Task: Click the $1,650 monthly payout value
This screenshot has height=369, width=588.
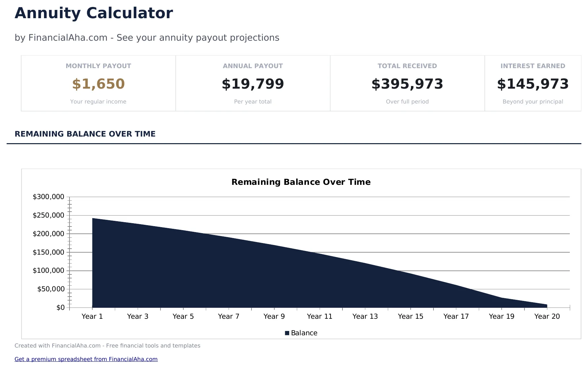Action: [98, 84]
